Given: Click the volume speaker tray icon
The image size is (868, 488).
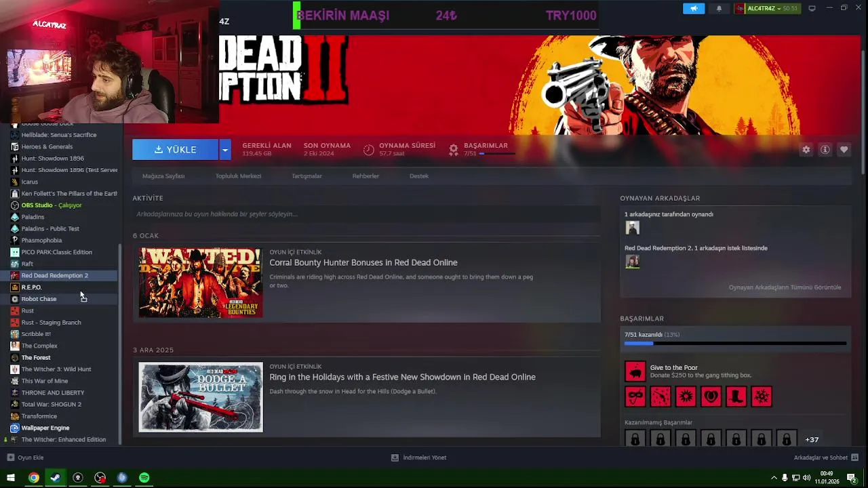Looking at the screenshot, I should click(807, 478).
